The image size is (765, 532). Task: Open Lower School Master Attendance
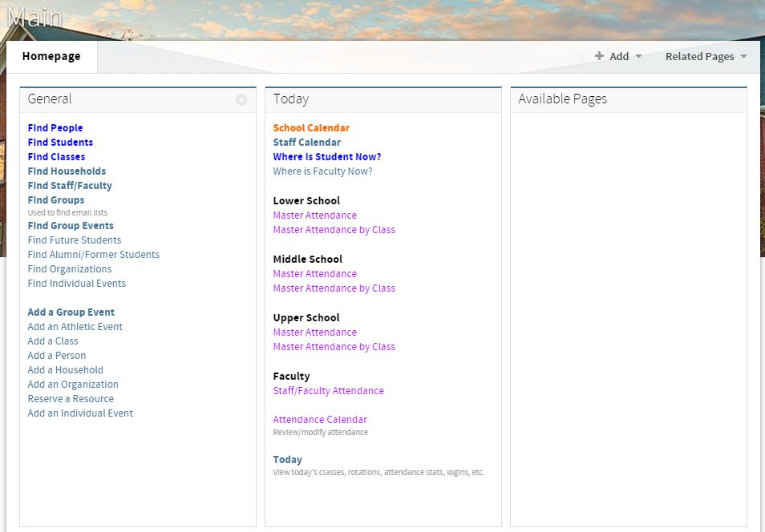point(314,215)
